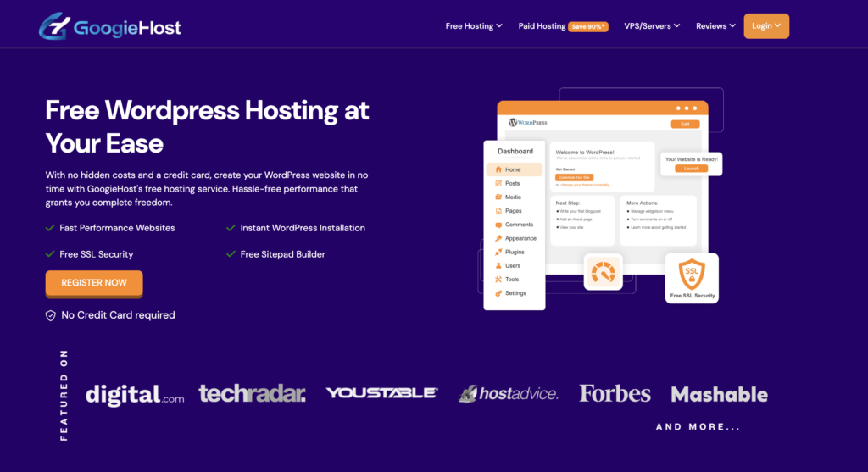The image size is (868, 472).
Task: Click the speedometer gauge icon card
Action: pyautogui.click(x=604, y=272)
